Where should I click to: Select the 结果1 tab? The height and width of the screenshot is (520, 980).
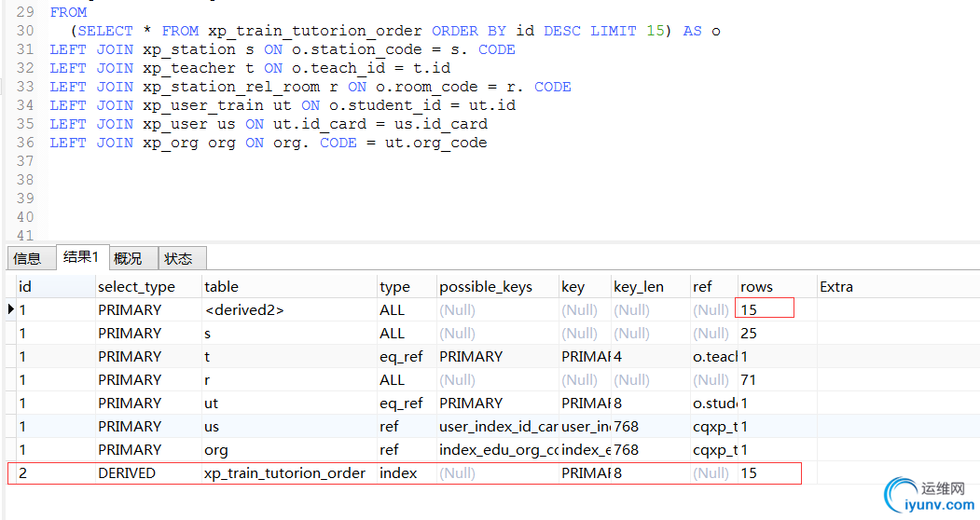tap(81, 257)
